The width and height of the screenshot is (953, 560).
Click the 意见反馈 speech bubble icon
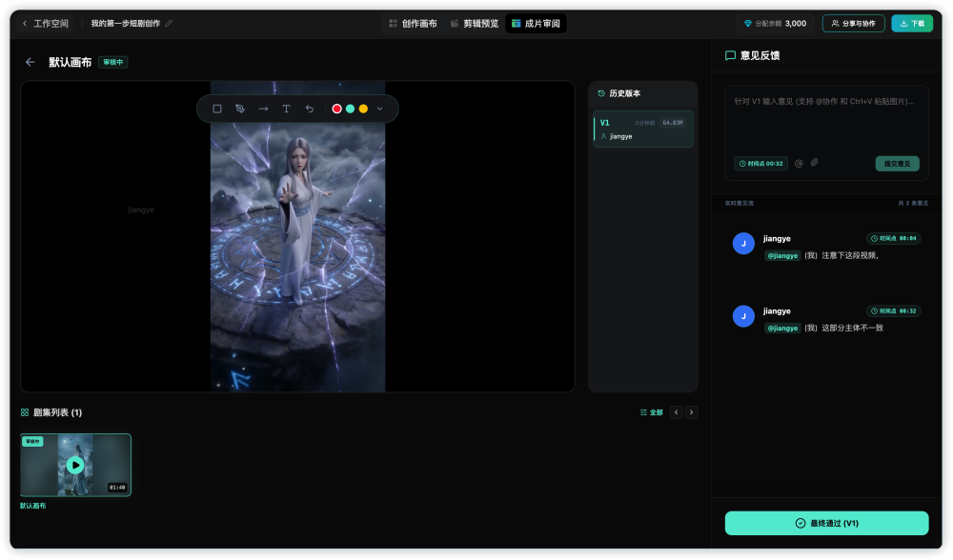pyautogui.click(x=731, y=56)
